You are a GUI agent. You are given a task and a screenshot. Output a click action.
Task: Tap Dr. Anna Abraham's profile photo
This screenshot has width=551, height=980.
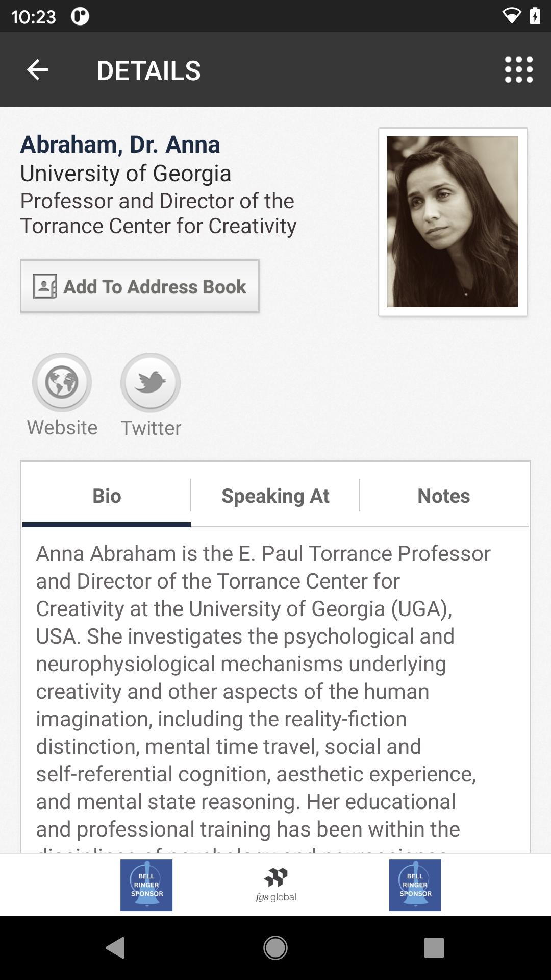pyautogui.click(x=453, y=222)
